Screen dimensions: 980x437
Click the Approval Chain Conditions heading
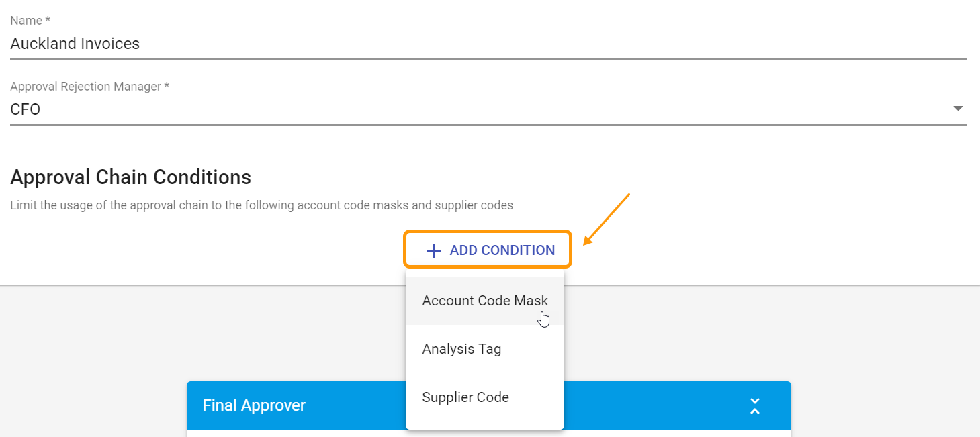click(130, 177)
